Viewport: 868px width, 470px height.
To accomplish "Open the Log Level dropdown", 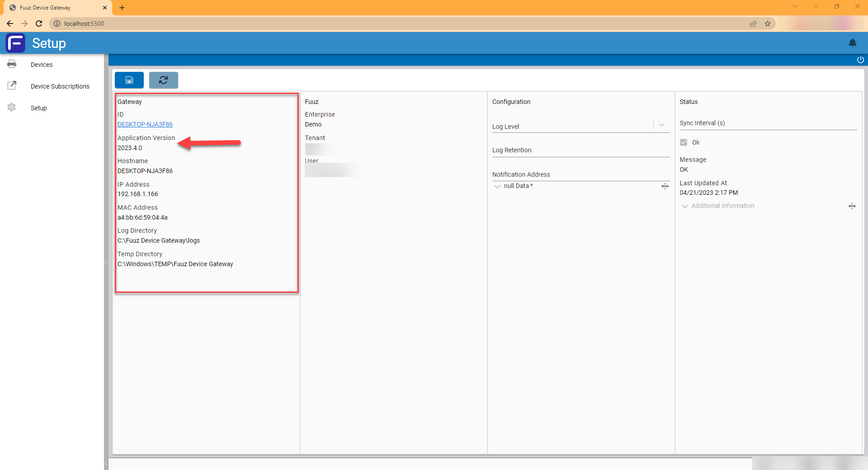I will pyautogui.click(x=661, y=125).
